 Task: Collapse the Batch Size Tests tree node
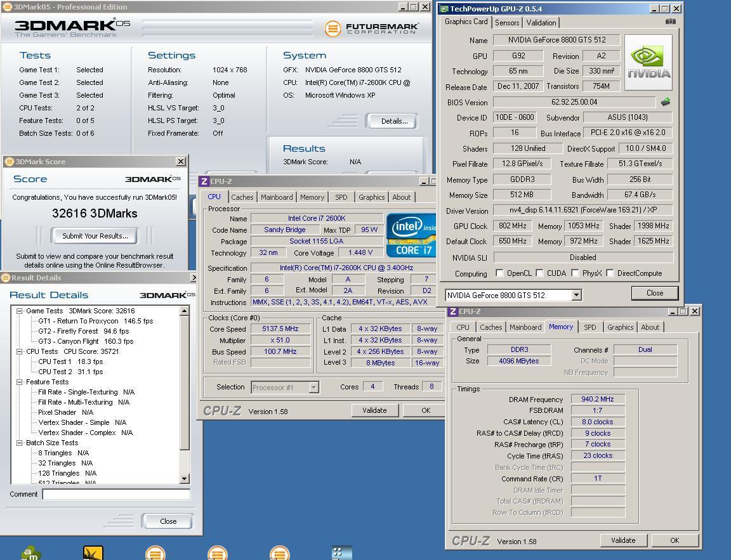(19, 443)
